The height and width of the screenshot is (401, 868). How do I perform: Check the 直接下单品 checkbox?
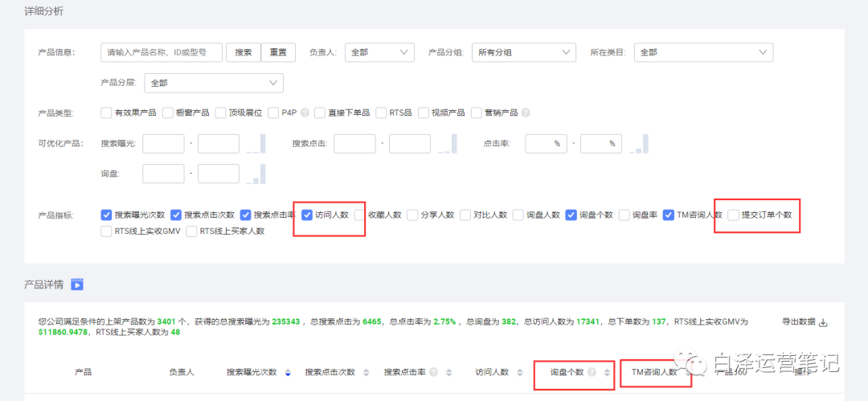coord(319,113)
